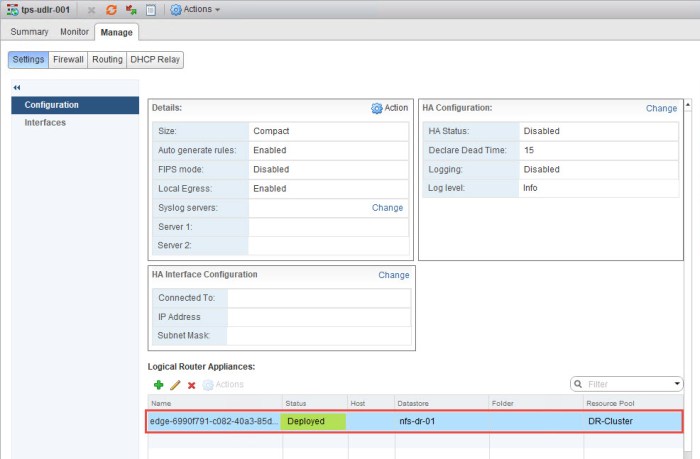The height and width of the screenshot is (459, 700).
Task: Open the Filter dropdown arrow in appliances table
Action: click(x=678, y=383)
